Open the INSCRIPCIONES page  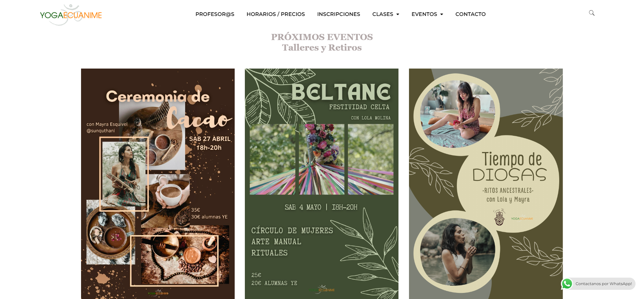coord(338,14)
